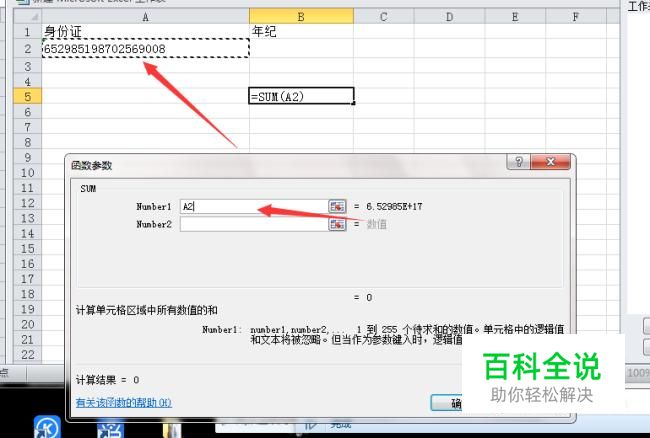Select cell B1 labeled 年纪

[301, 31]
